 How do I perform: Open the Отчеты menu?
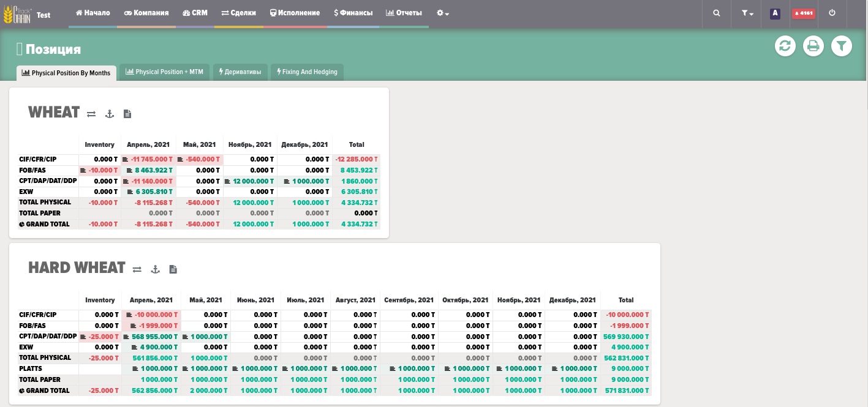point(404,13)
